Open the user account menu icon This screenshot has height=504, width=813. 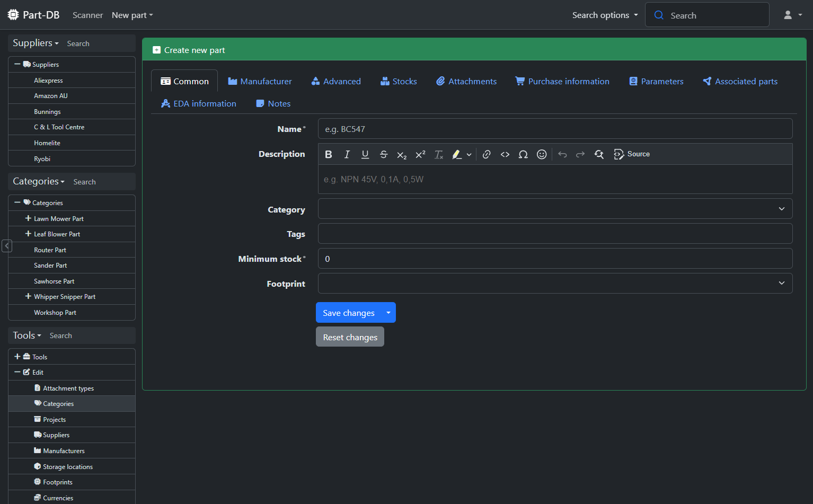point(793,15)
